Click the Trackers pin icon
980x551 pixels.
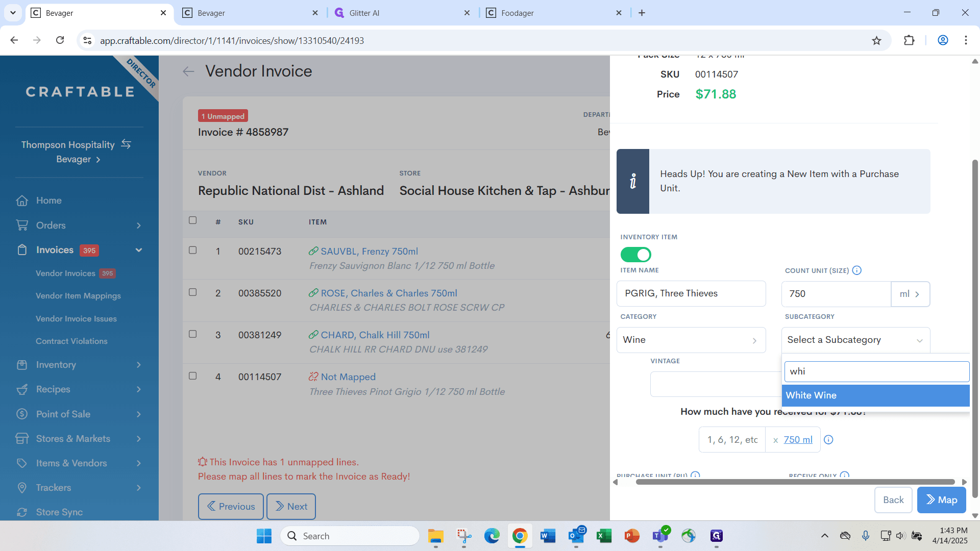(x=22, y=488)
